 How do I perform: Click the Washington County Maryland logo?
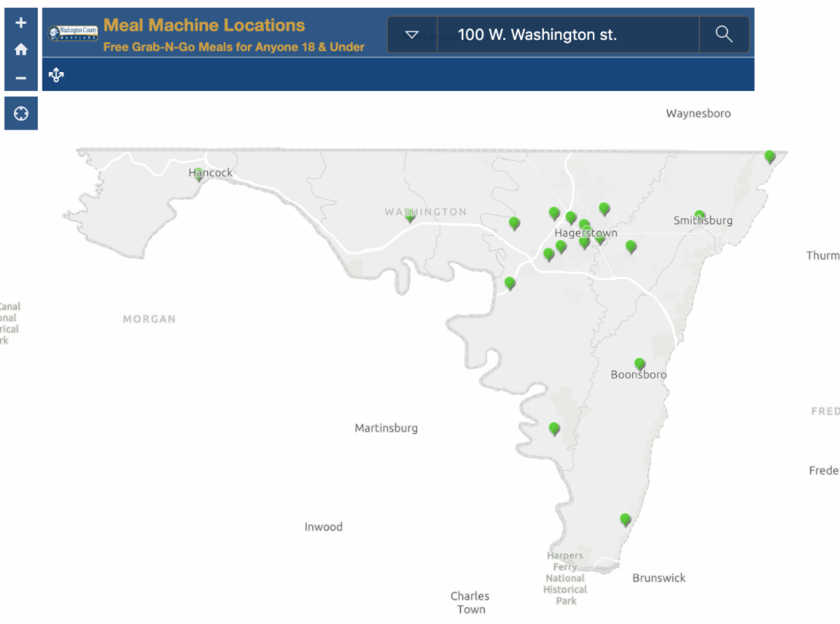pos(73,34)
